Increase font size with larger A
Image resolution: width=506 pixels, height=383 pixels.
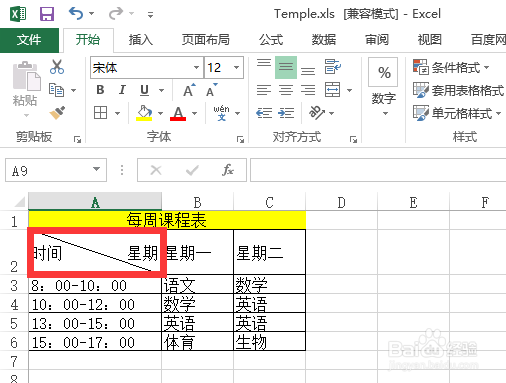click(189, 90)
